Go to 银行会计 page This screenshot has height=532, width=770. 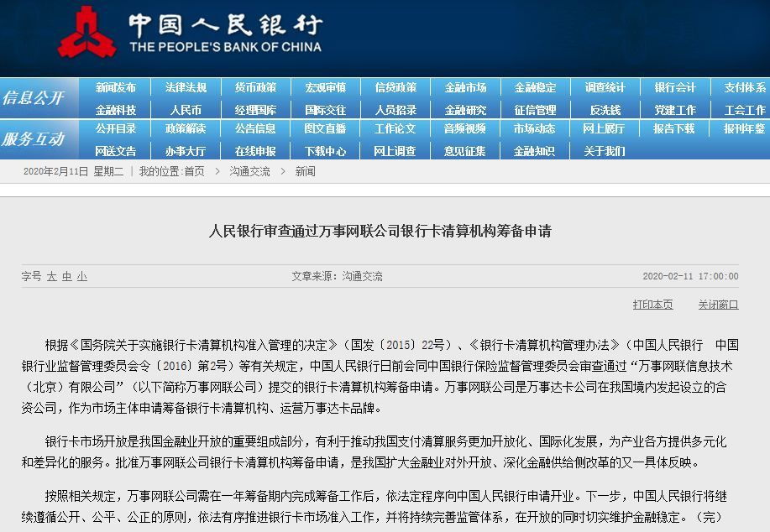pos(675,88)
